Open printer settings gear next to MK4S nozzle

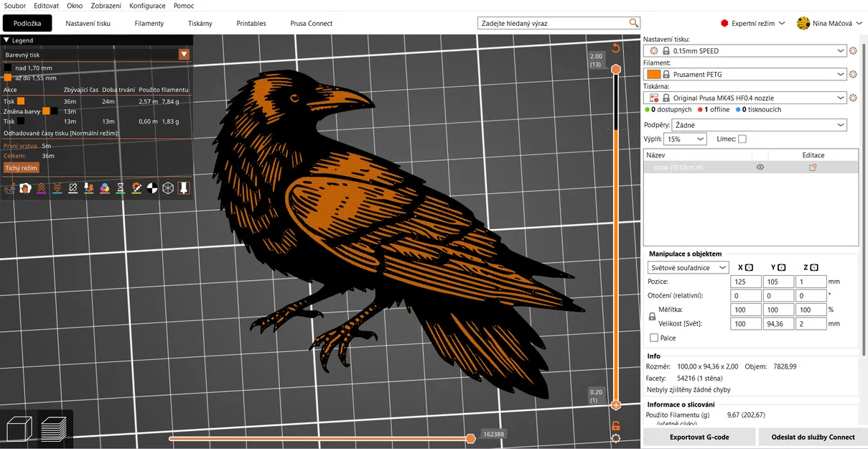pos(853,98)
